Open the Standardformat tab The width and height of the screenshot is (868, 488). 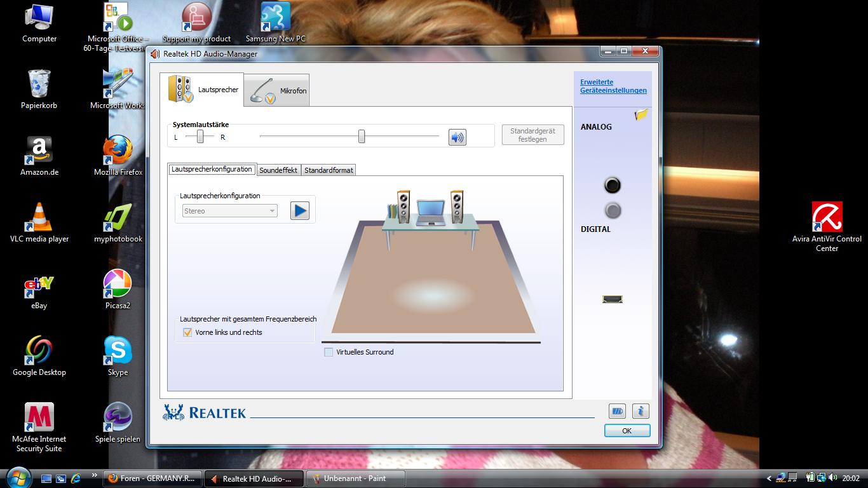329,170
